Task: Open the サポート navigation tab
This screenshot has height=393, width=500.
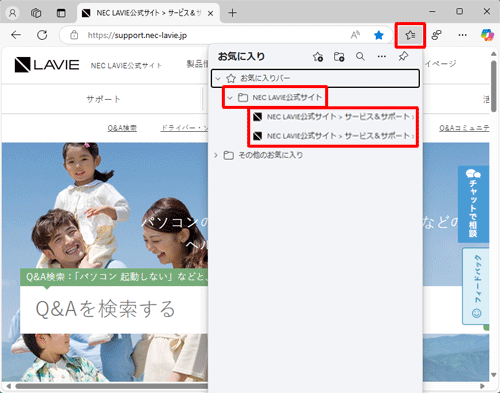Action: 103,99
